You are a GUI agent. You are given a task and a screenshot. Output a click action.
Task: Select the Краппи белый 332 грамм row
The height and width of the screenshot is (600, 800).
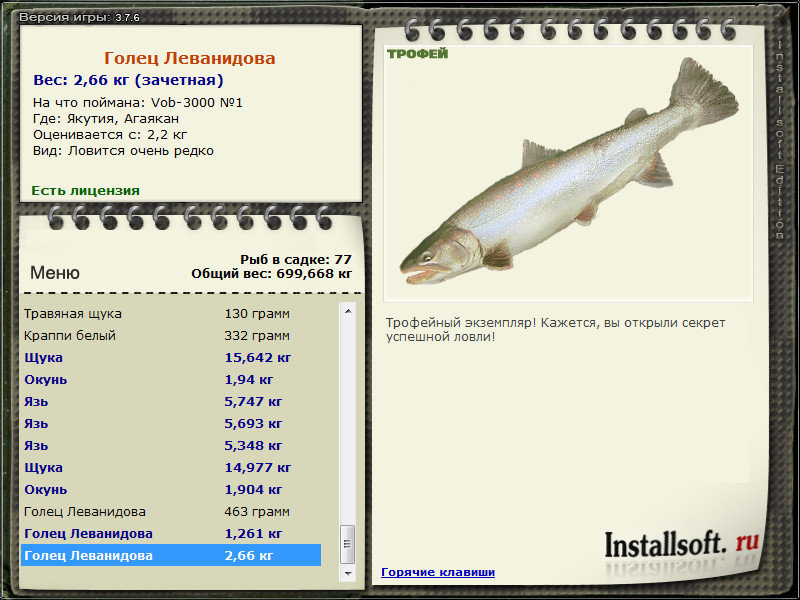point(171,335)
